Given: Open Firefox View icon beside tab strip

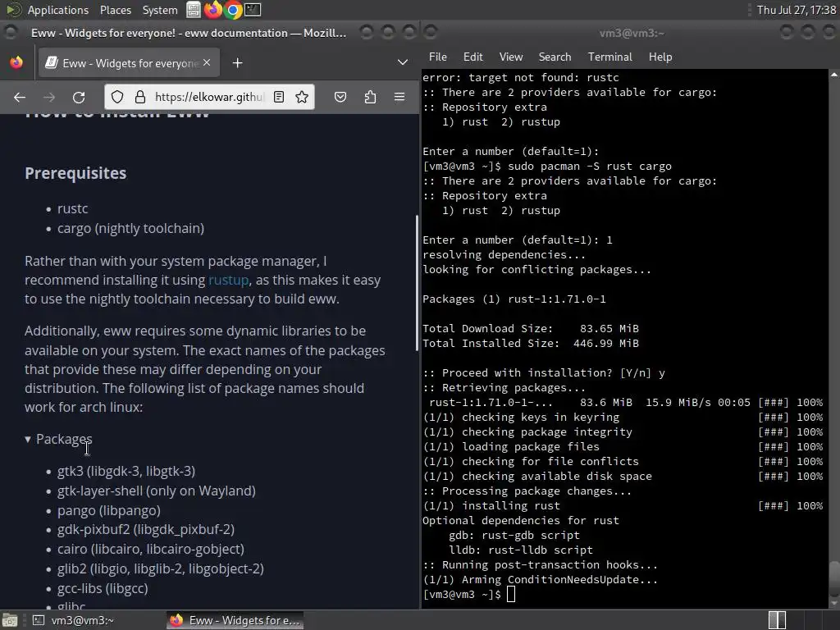Looking at the screenshot, I should [x=16, y=62].
